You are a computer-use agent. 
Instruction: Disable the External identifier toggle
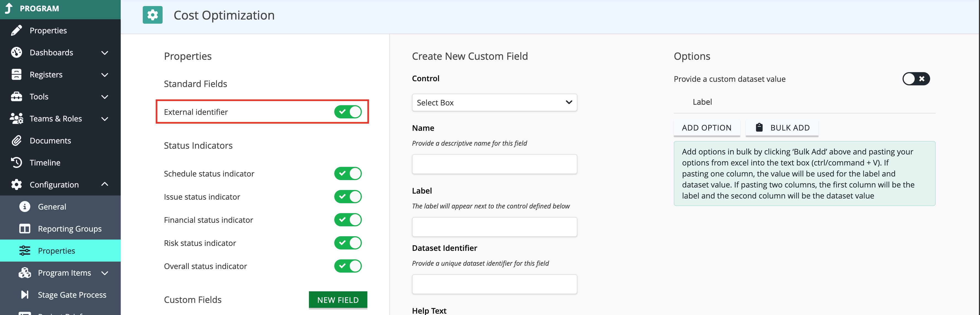pyautogui.click(x=348, y=112)
